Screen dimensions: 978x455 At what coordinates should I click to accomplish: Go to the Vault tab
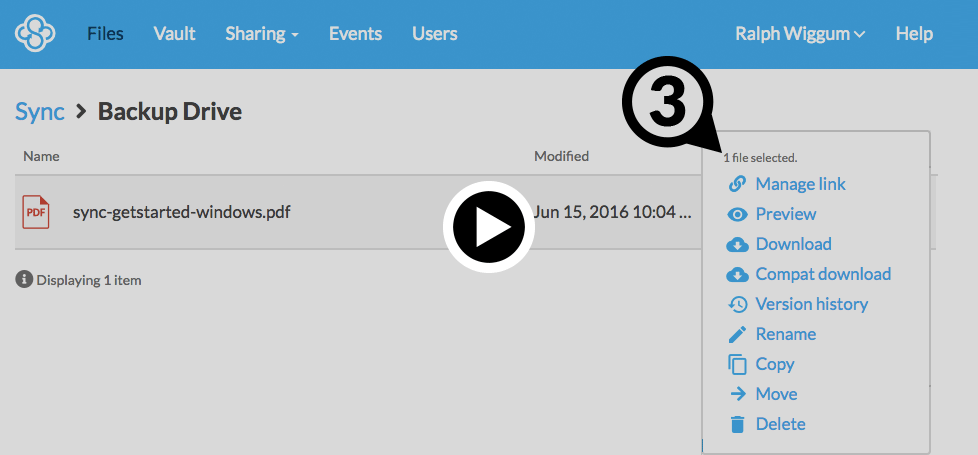174,34
